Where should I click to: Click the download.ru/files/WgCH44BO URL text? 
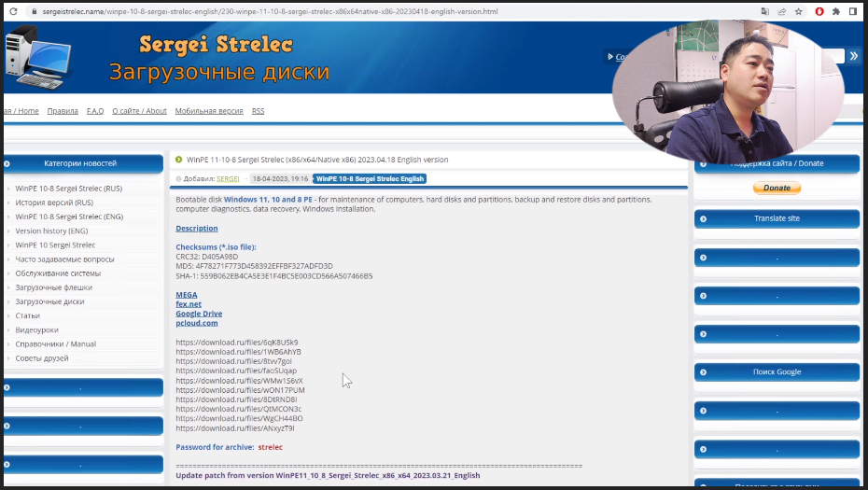239,418
